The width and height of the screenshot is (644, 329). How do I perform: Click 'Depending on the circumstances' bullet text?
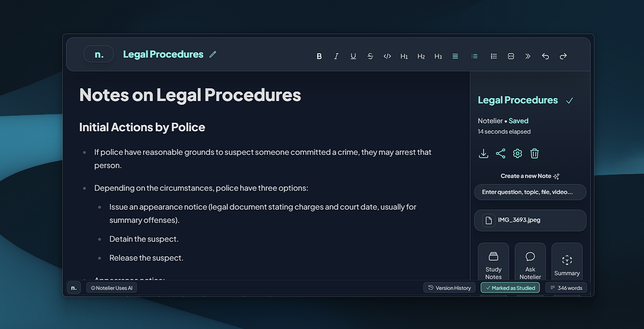click(x=201, y=188)
